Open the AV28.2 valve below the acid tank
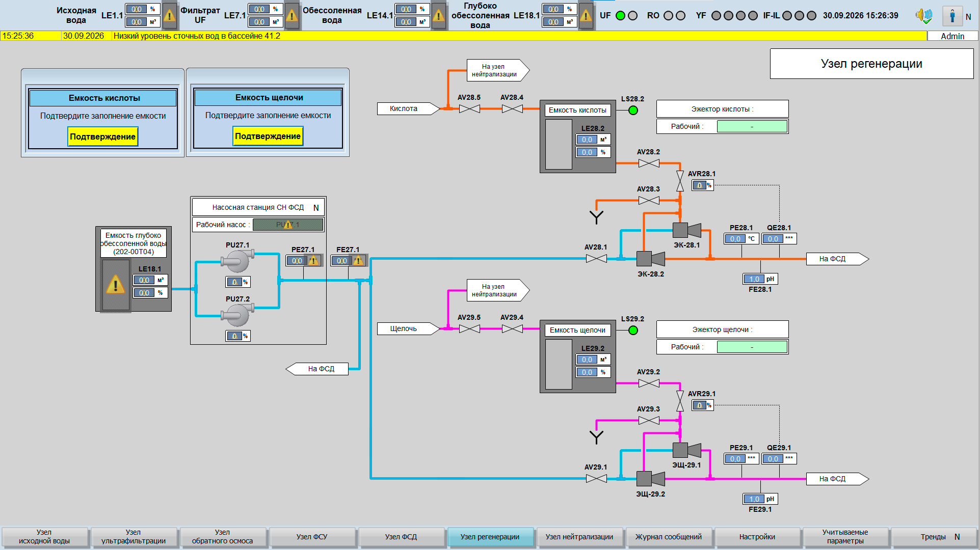Screen dimensions: 980x550 pos(649,163)
